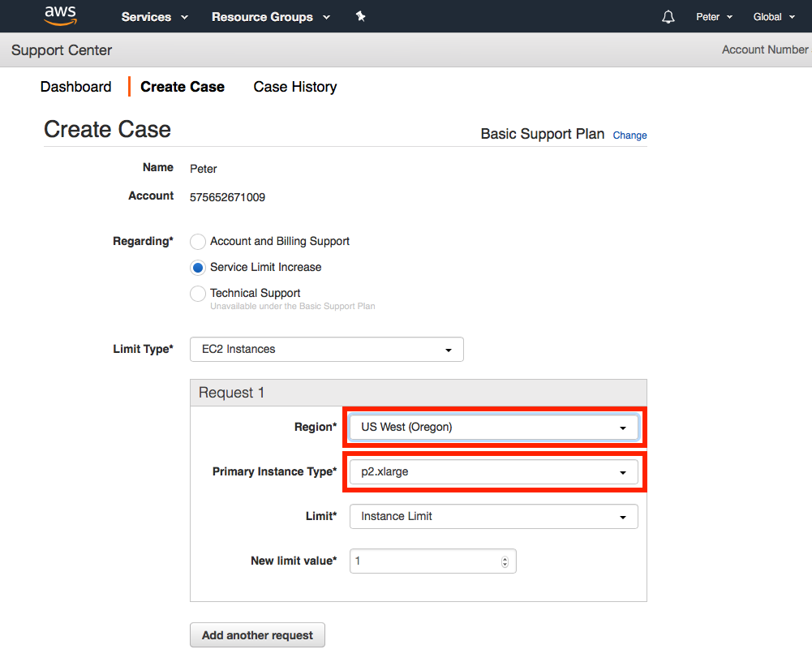Click the account number 575652671009
Image resolution: width=812 pixels, height=658 pixels.
(x=227, y=197)
